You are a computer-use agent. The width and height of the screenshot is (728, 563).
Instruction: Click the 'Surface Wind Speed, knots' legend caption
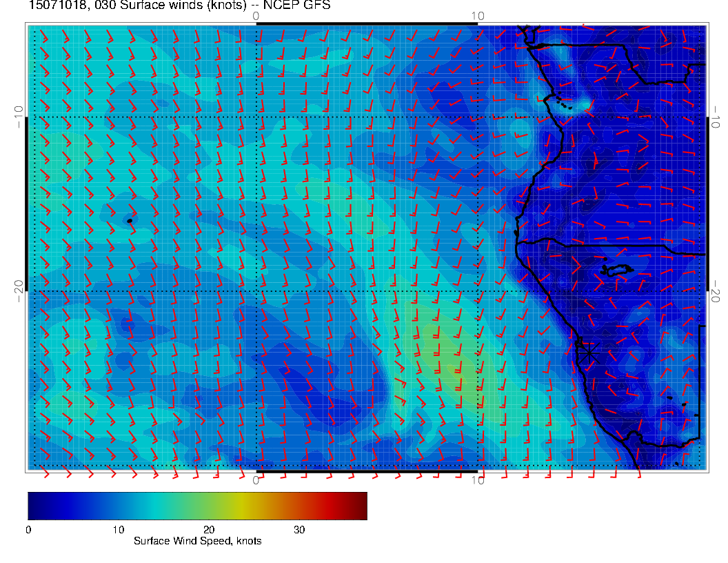(x=197, y=541)
